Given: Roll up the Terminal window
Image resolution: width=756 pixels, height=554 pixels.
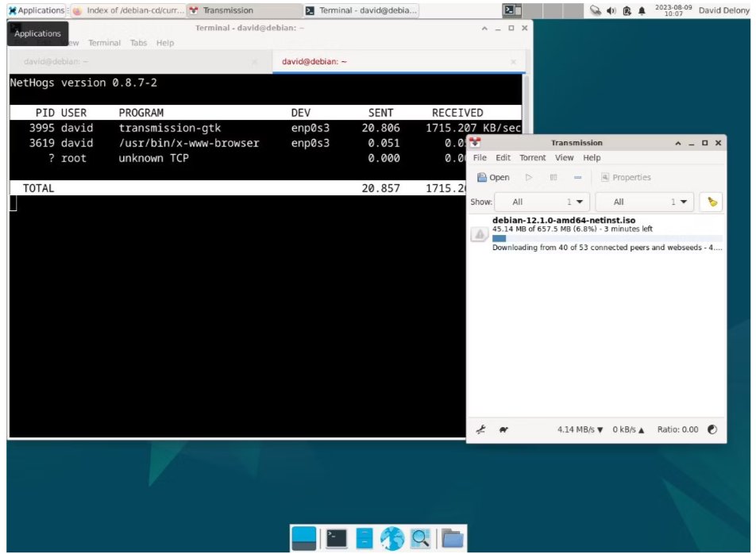Looking at the screenshot, I should [x=484, y=29].
